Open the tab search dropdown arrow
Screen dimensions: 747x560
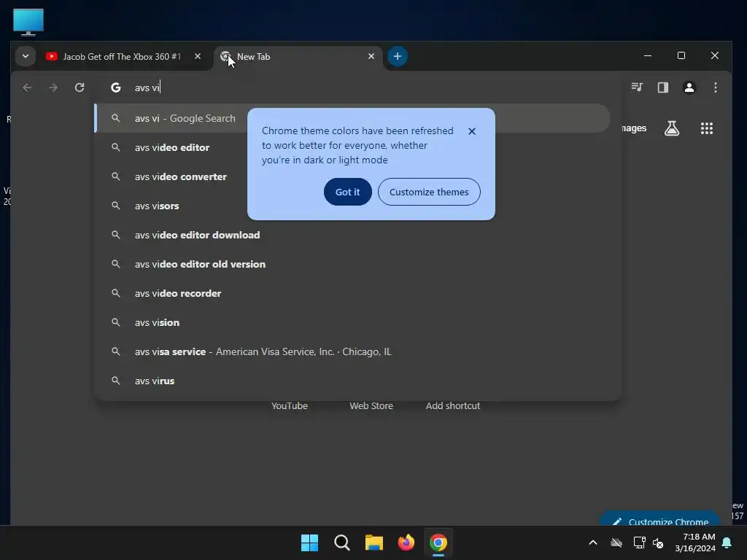coord(26,56)
